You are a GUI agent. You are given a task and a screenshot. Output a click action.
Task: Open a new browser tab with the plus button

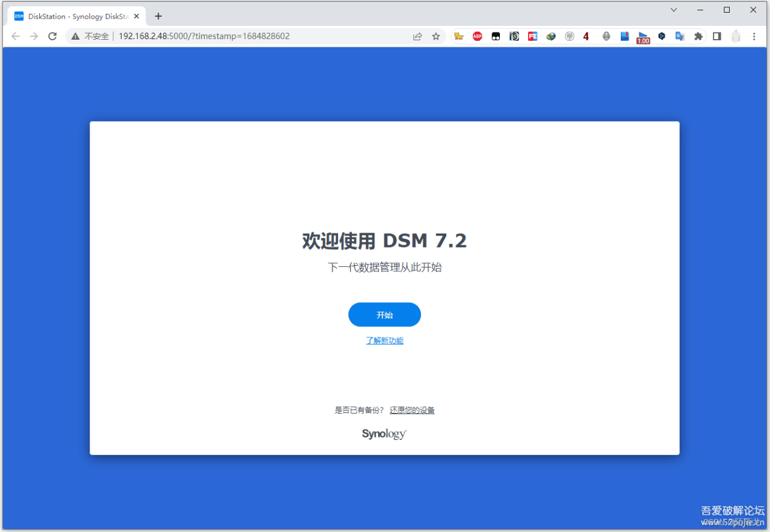point(158,16)
